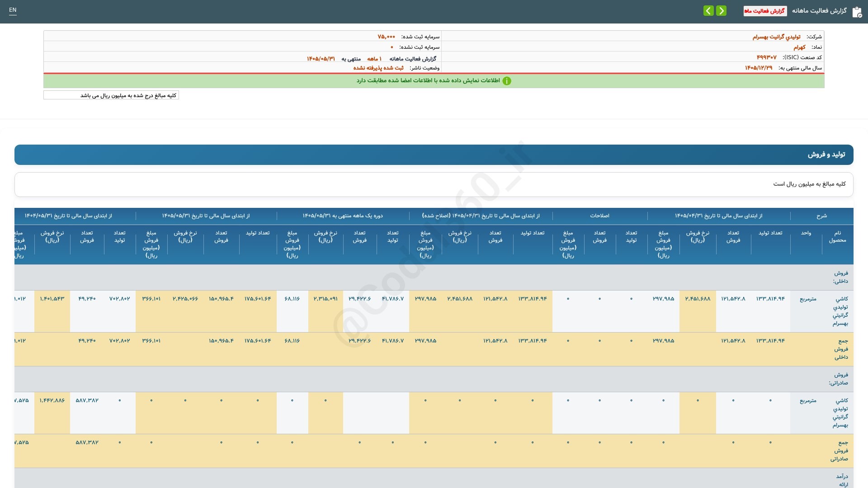Click monthly sales amount 68,116 in product row
This screenshot has width=868, height=488.
click(x=292, y=299)
